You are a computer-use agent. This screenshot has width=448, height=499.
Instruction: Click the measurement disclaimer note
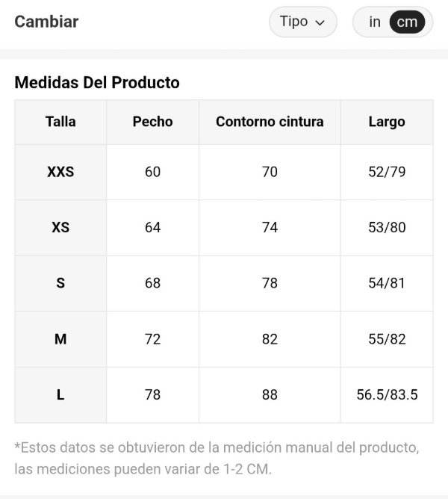tap(217, 459)
